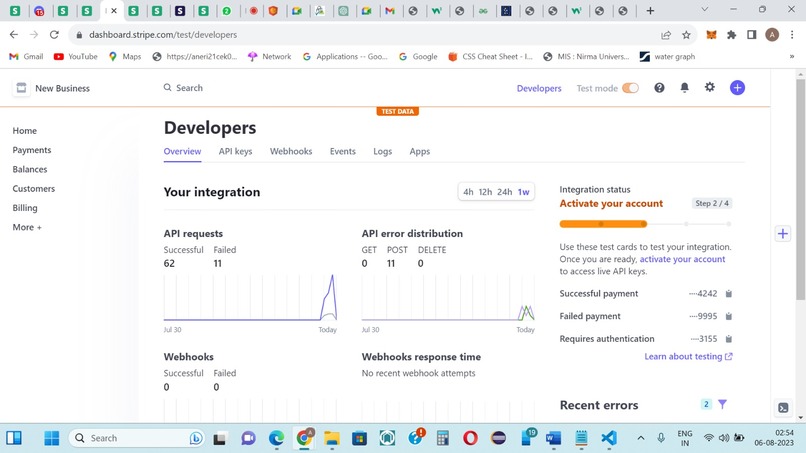The height and width of the screenshot is (453, 806).
Task: Open the Stripe help question mark icon
Action: click(659, 88)
